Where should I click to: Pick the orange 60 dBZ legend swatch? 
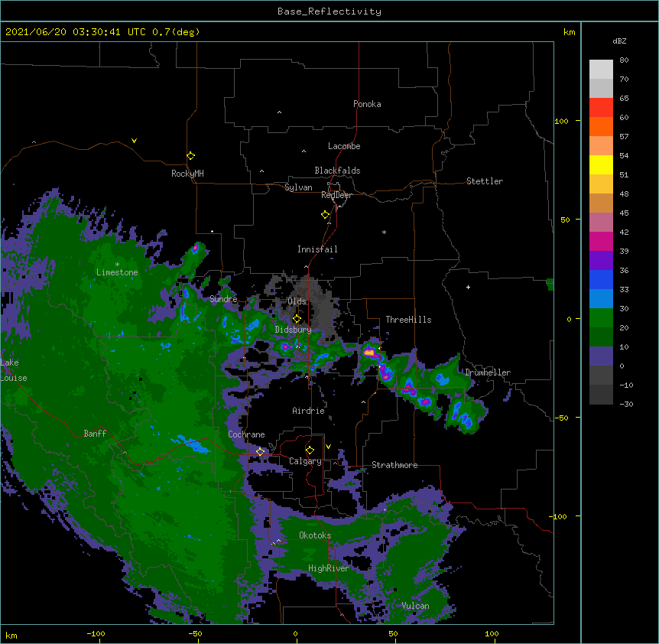(x=601, y=126)
